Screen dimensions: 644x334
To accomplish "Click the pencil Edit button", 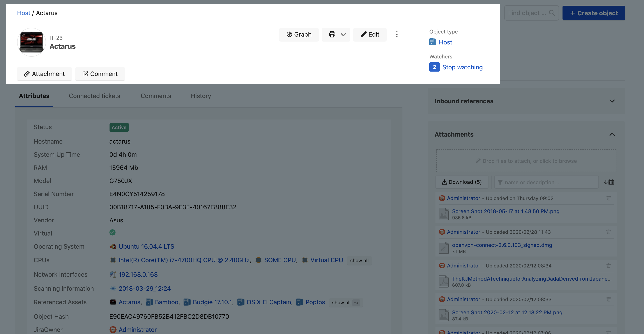I will (x=370, y=34).
